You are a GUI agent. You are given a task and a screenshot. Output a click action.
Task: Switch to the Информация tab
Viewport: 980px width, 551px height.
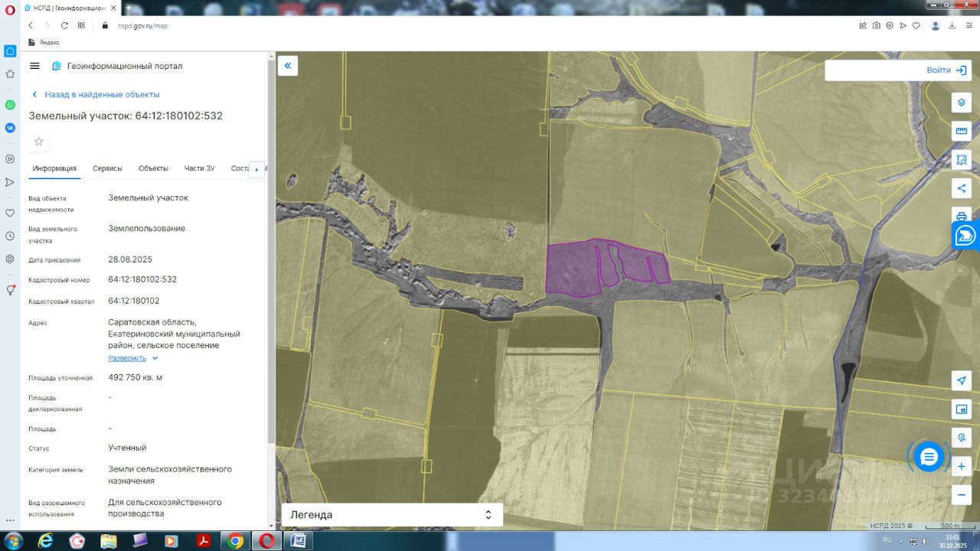[54, 168]
